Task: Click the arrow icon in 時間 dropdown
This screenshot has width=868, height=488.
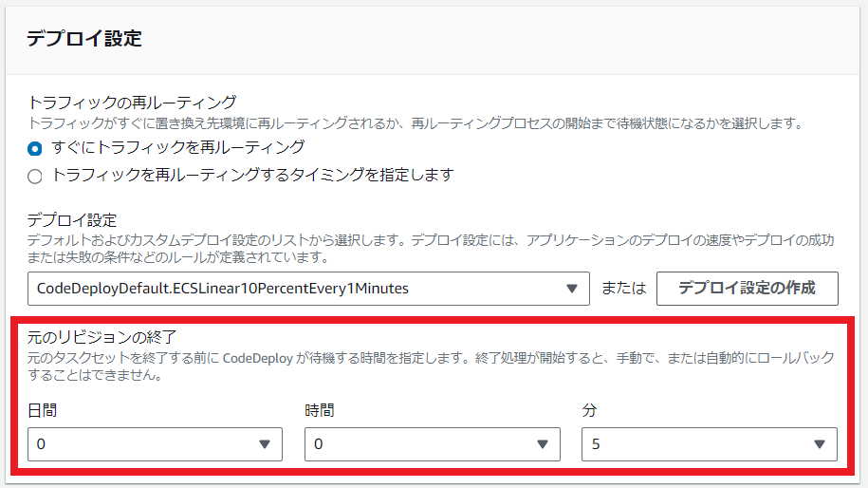Action: point(543,444)
